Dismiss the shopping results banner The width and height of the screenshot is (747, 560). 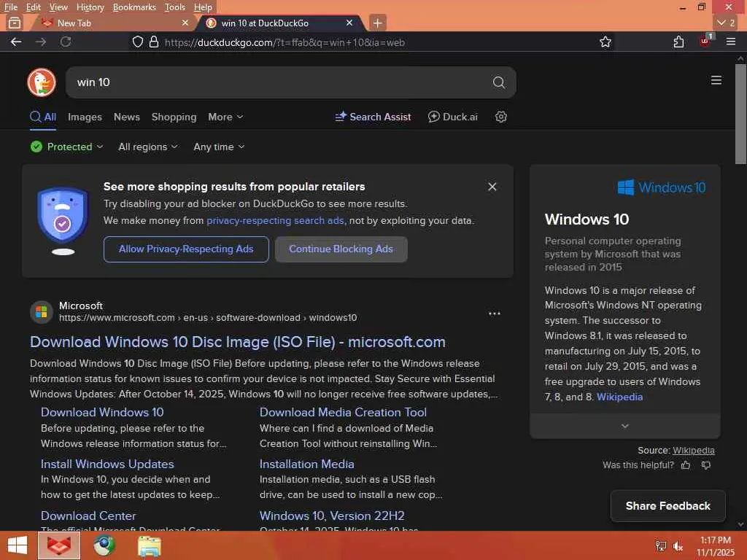[492, 187]
